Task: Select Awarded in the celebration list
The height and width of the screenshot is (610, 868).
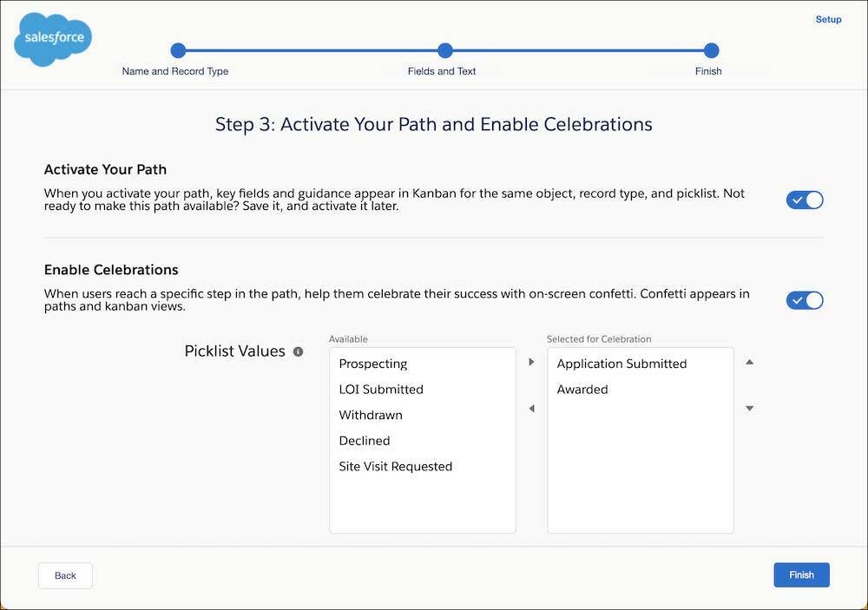Action: coord(641,389)
